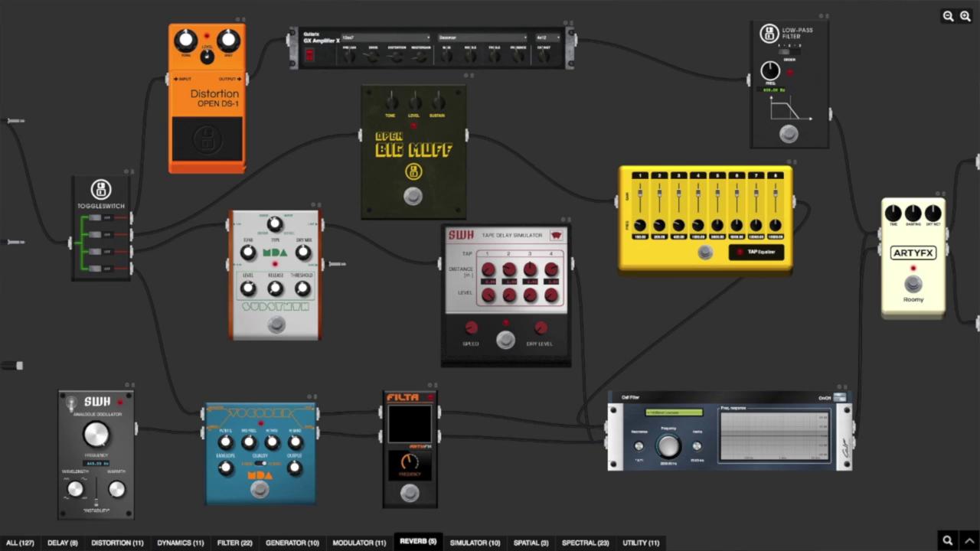Open GX Amplifier tonestack dropdown
Image resolution: width=980 pixels, height=551 pixels.
tap(482, 37)
